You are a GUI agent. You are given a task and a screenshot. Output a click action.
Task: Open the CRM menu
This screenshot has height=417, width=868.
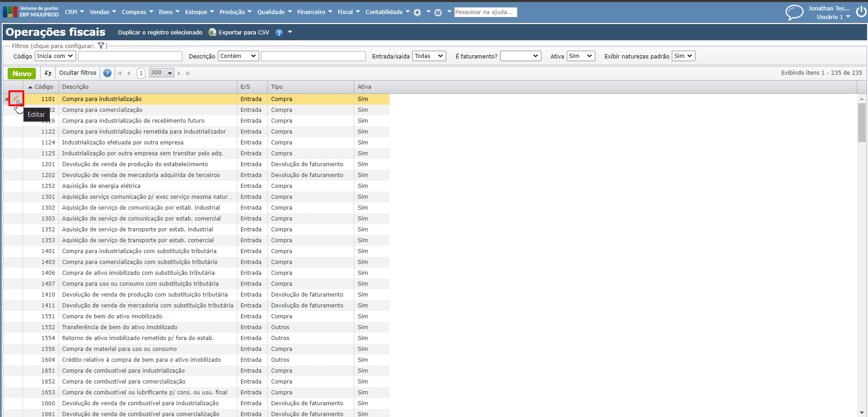click(75, 12)
